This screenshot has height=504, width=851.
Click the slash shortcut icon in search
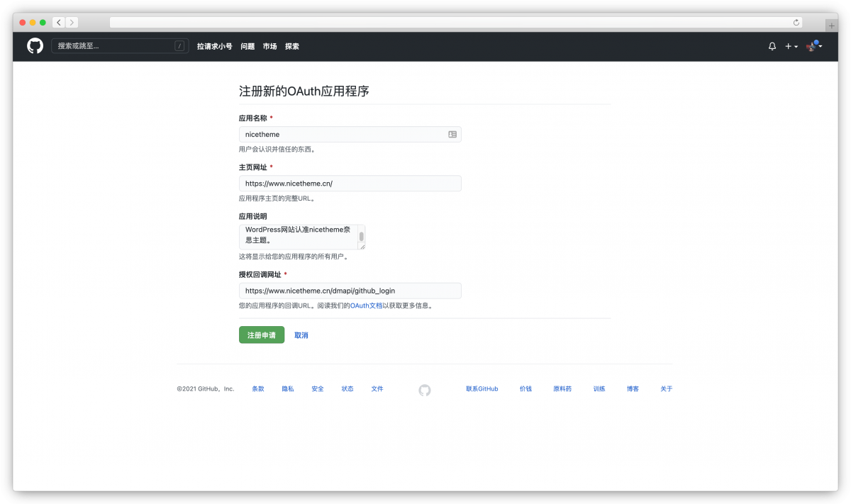point(179,46)
